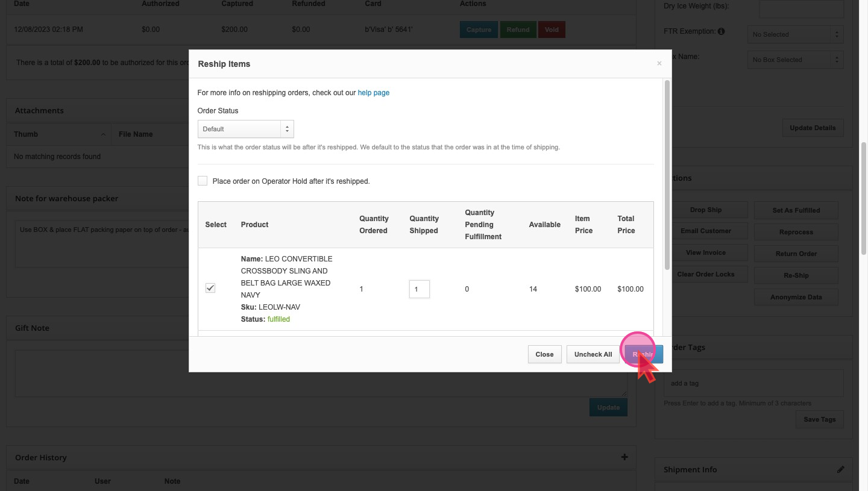Click the Email Customer button

(x=706, y=231)
